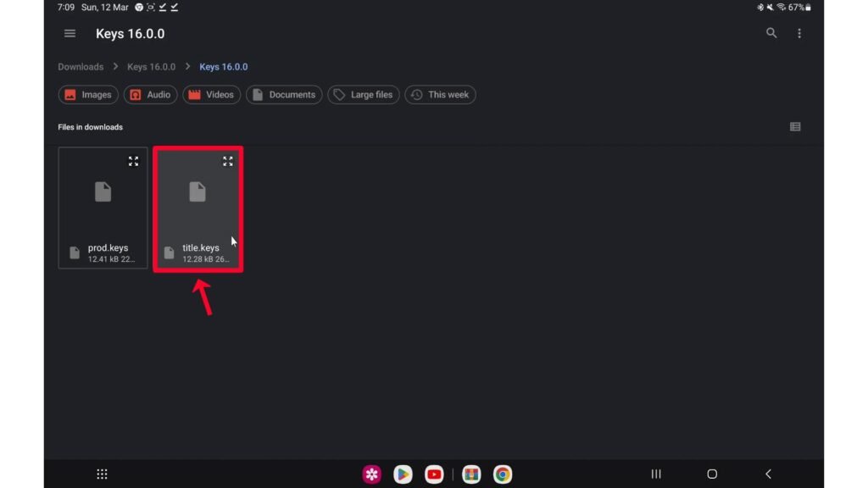Open the three-dot overflow menu

(x=799, y=34)
